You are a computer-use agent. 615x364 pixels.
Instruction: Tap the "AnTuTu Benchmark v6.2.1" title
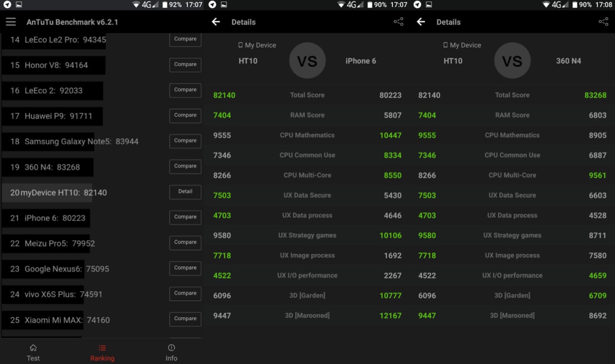coord(72,22)
